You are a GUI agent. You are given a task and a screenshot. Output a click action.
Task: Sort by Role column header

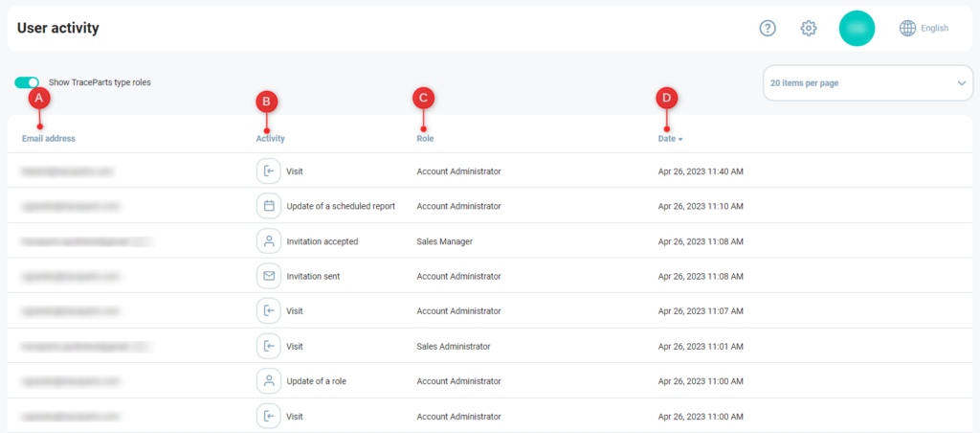pos(425,139)
